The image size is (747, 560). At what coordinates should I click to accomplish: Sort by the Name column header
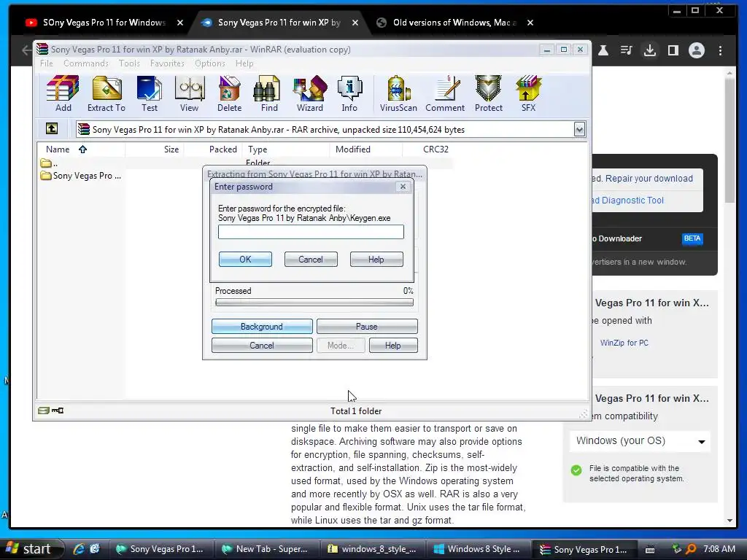click(81, 149)
